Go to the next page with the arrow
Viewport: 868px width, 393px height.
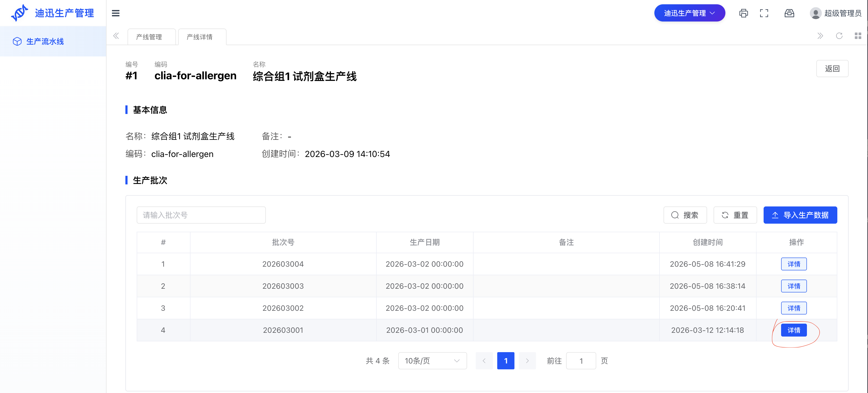coord(527,361)
